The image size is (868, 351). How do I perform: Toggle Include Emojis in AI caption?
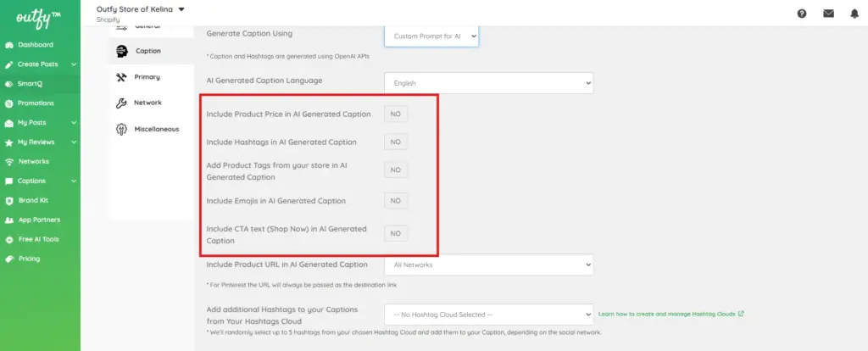click(x=396, y=200)
